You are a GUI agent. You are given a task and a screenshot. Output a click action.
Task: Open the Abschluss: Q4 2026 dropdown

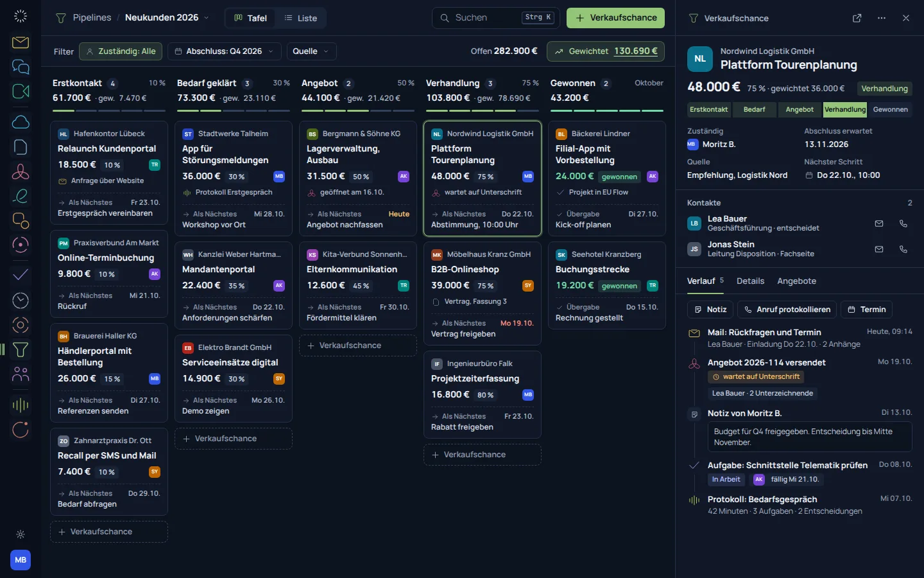[x=224, y=51]
